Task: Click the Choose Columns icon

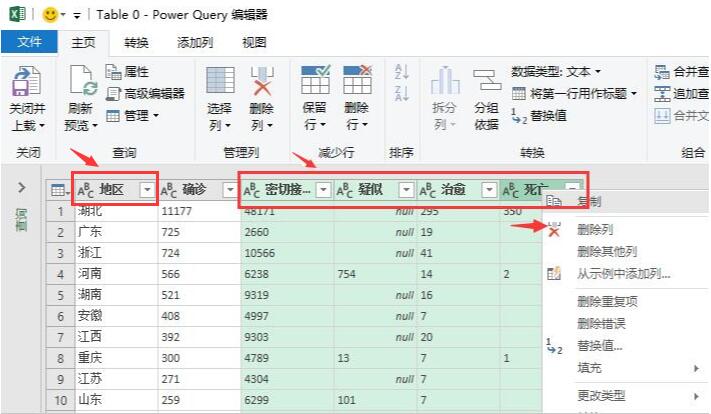Action: [x=220, y=82]
